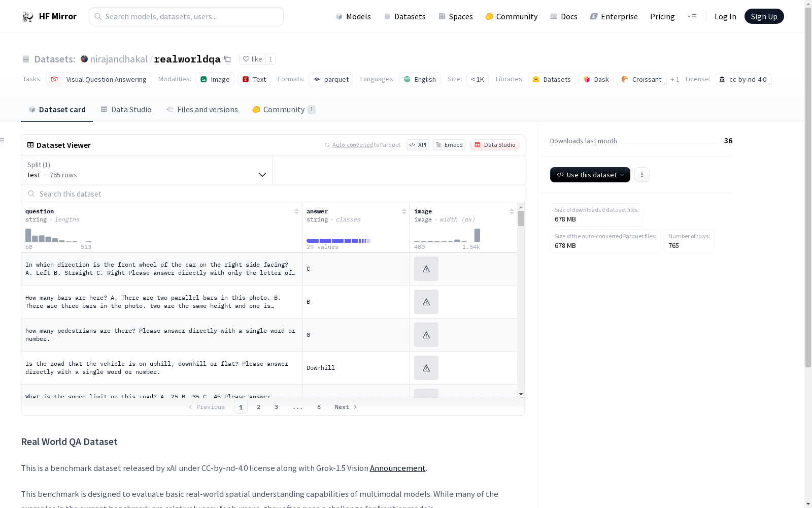Go to page 3 of dataset viewer
This screenshot has height=508, width=812.
pyautogui.click(x=276, y=407)
